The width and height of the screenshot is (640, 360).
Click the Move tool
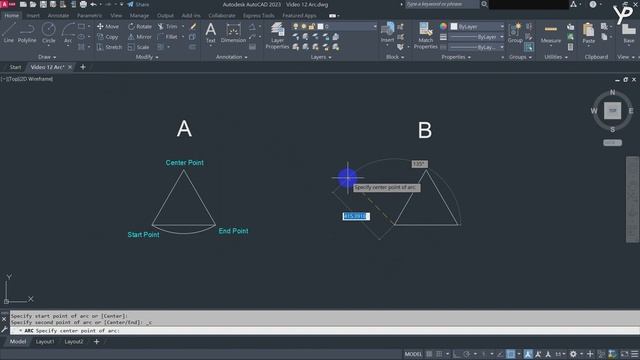[x=108, y=27]
